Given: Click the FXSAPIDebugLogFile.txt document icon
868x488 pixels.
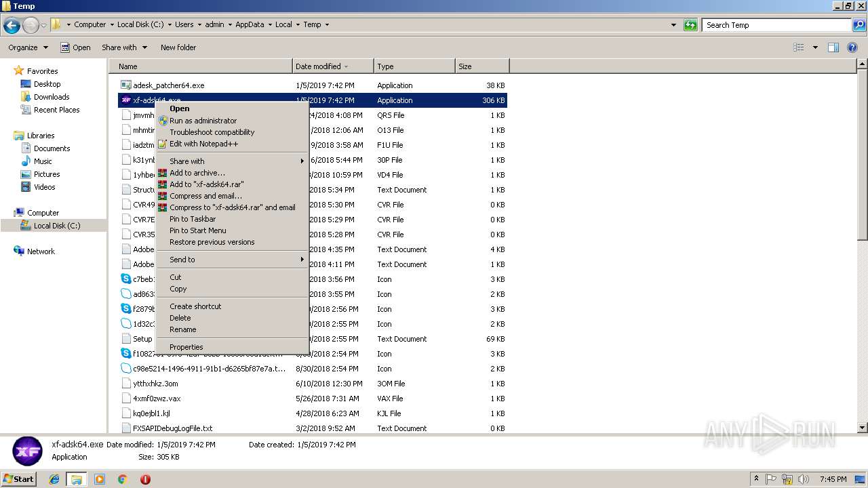Looking at the screenshot, I should [x=125, y=428].
